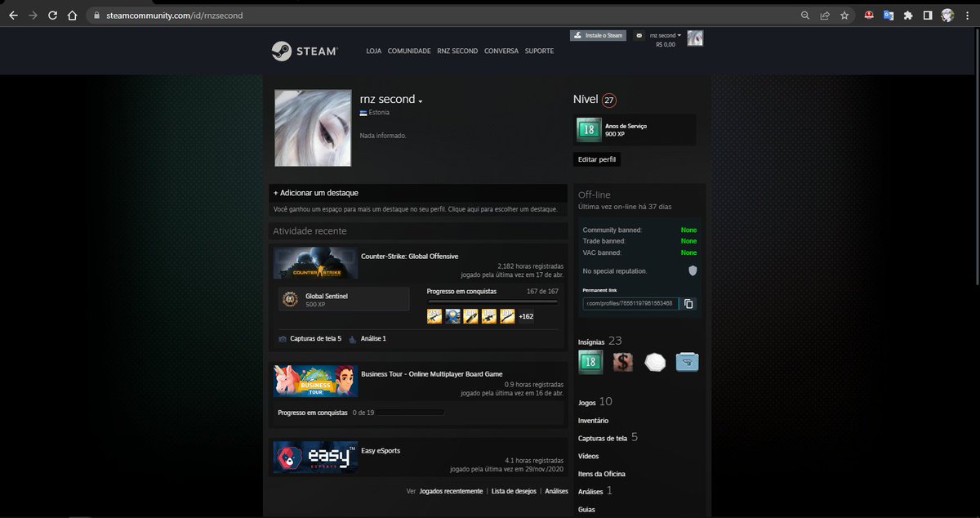The image size is (980, 518).
Task: Open Counter-Strike game banner image
Action: click(x=315, y=265)
